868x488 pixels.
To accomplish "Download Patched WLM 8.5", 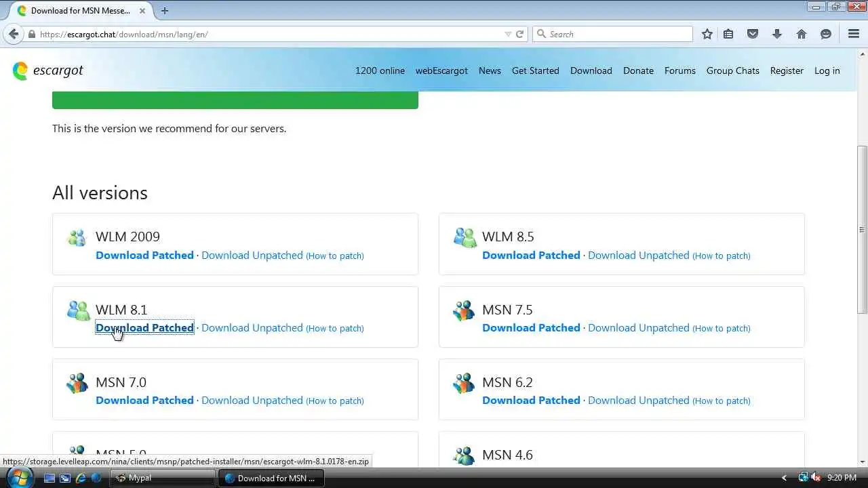I will click(531, 256).
